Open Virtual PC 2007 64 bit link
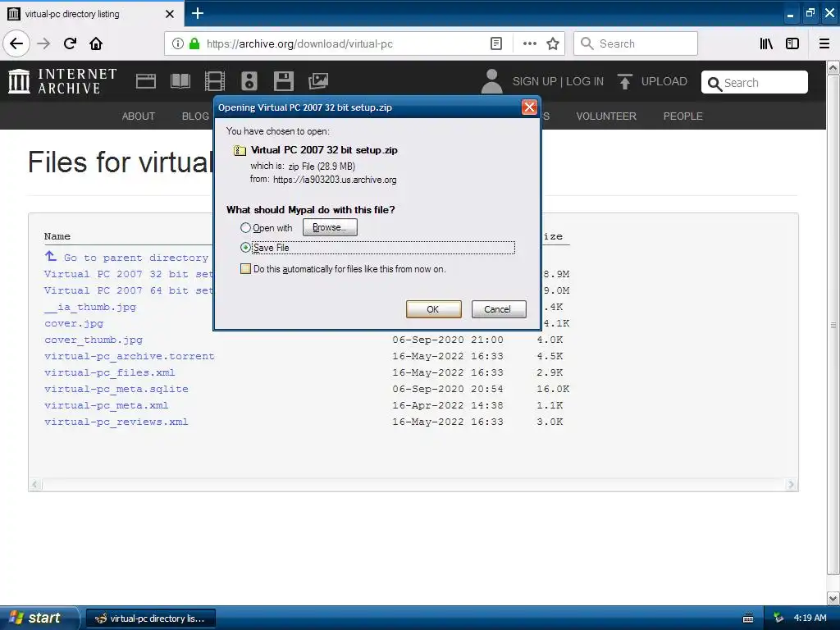Viewport: 840px width, 630px height. [x=129, y=290]
